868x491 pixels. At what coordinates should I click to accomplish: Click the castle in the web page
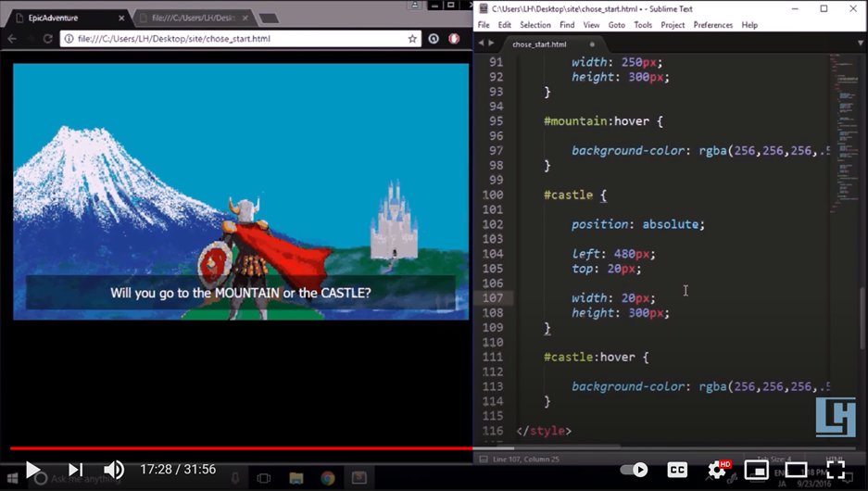click(394, 221)
